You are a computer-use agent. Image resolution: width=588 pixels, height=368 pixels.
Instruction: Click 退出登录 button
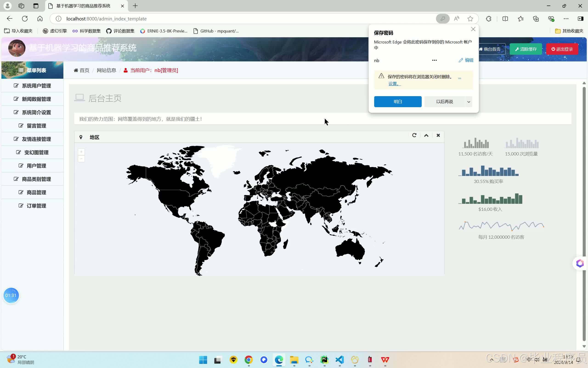click(x=562, y=49)
